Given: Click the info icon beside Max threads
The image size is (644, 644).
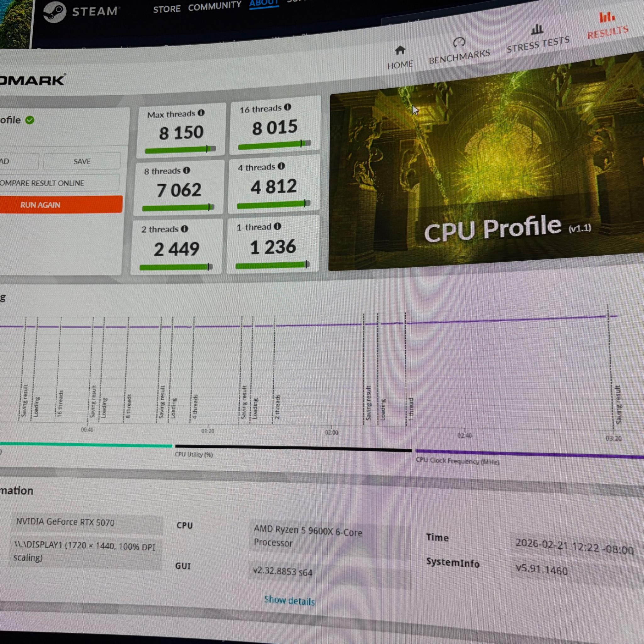Looking at the screenshot, I should pos(201,113).
